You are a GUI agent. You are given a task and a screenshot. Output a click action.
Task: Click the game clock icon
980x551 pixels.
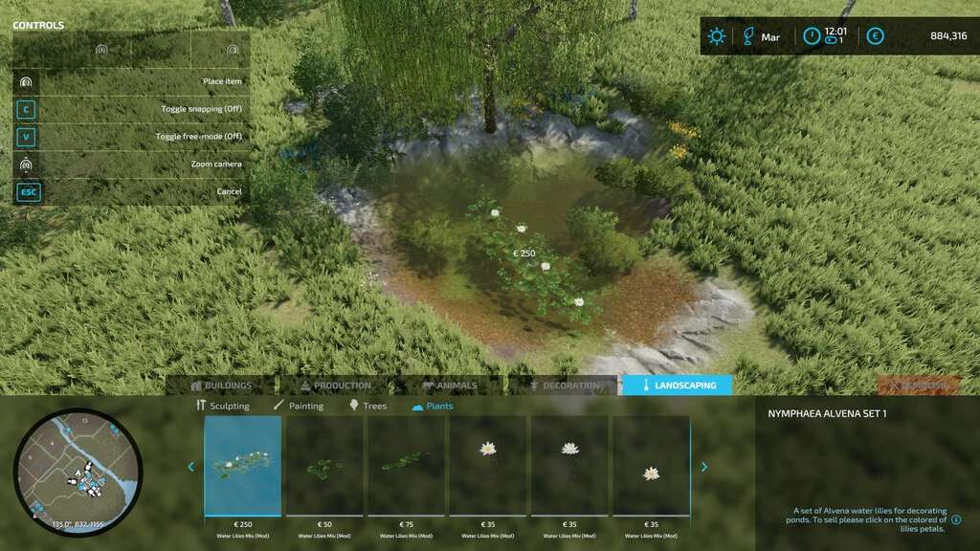812,36
